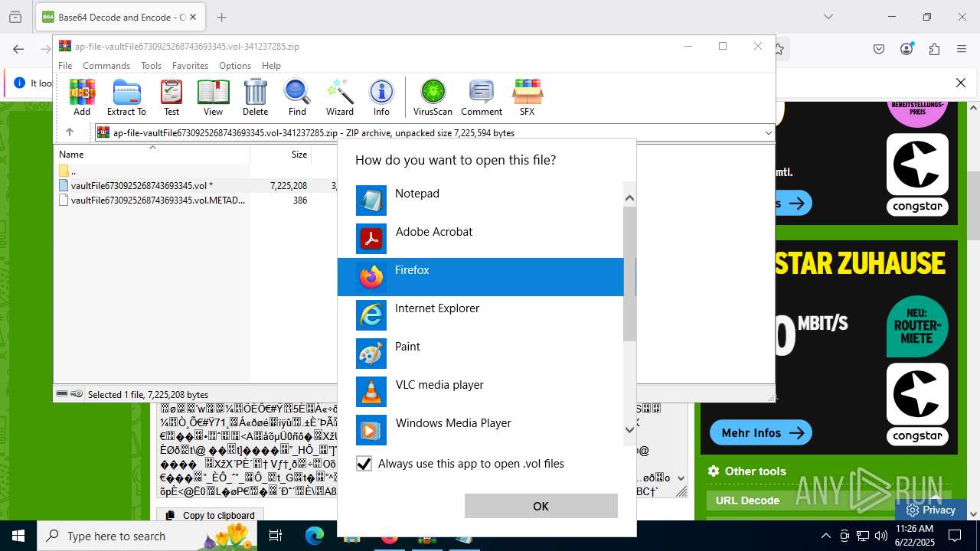Open Firefox account icon
The width and height of the screenshot is (980, 551).
[907, 49]
